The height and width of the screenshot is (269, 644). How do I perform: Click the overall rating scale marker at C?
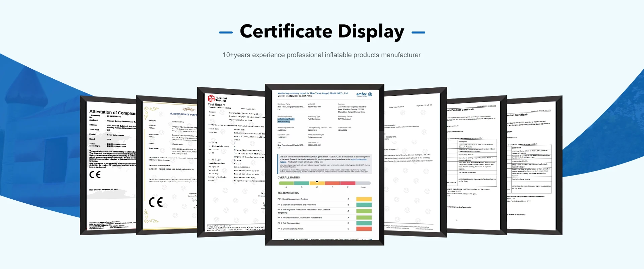pyautogui.click(x=317, y=183)
